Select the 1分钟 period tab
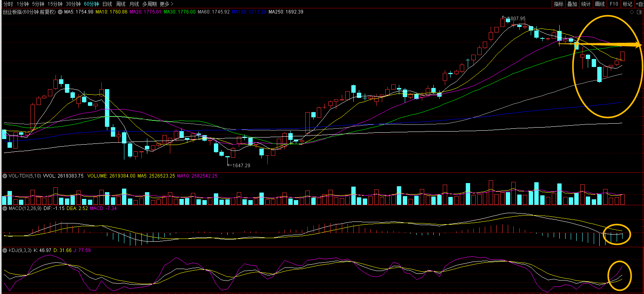Viewport: 644px width, 294px height. click(x=23, y=4)
